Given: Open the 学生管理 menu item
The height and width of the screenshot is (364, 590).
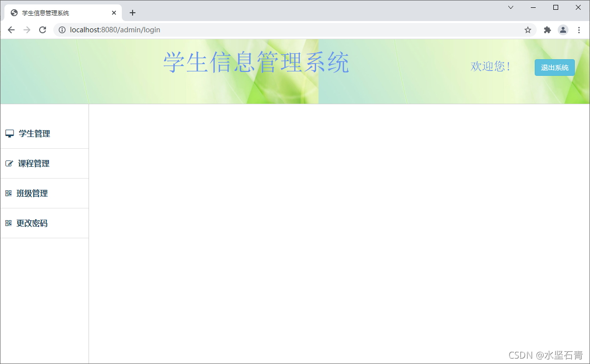Looking at the screenshot, I should 45,134.
